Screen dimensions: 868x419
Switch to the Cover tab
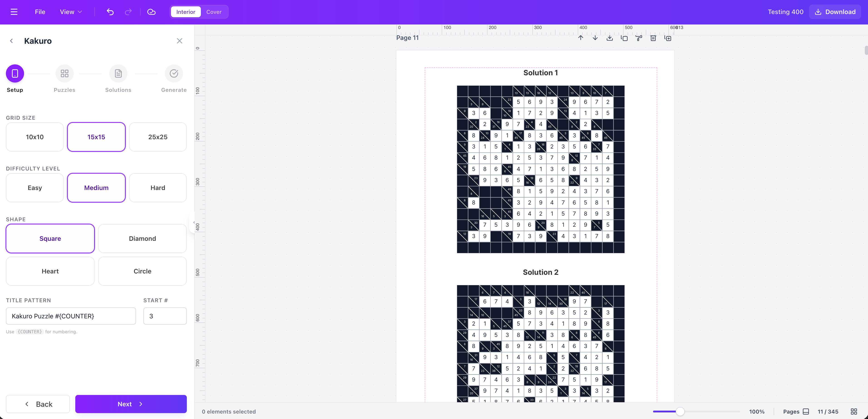214,12
